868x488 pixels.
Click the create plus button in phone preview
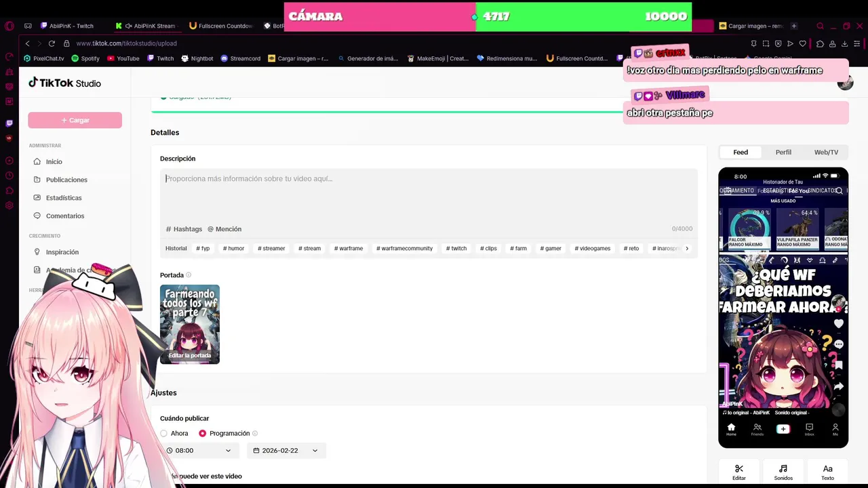pyautogui.click(x=783, y=429)
